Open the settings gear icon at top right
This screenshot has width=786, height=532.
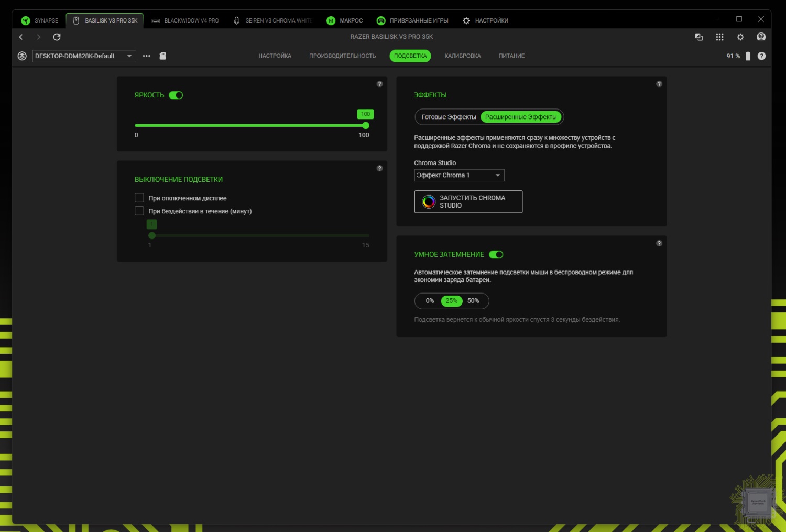(x=740, y=37)
